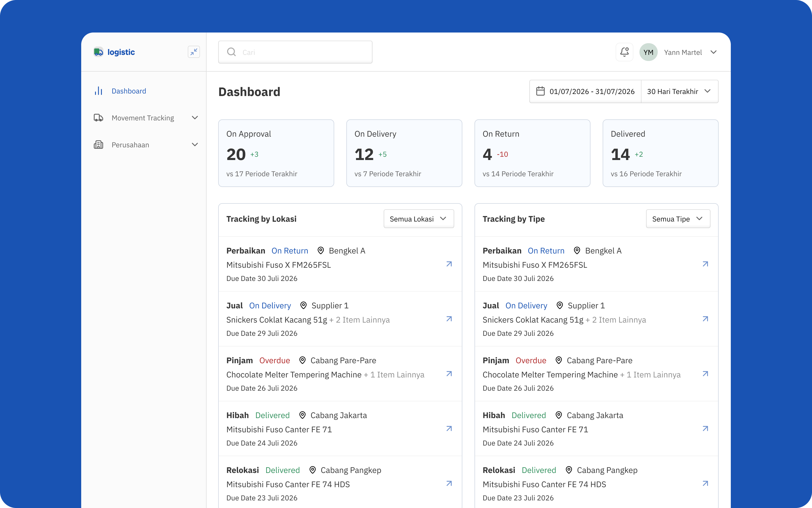Open notifications bell icon
Screen dimensions: 812x508
point(624,52)
